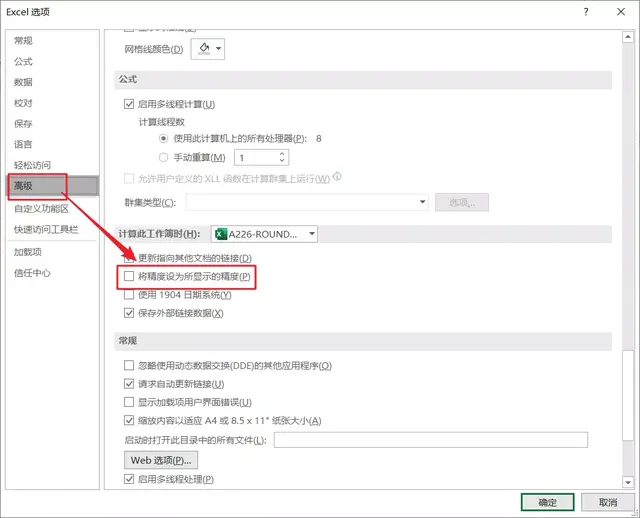Click the info icon beside XLL function option
Image resolution: width=640 pixels, height=518 pixels.
(337, 177)
